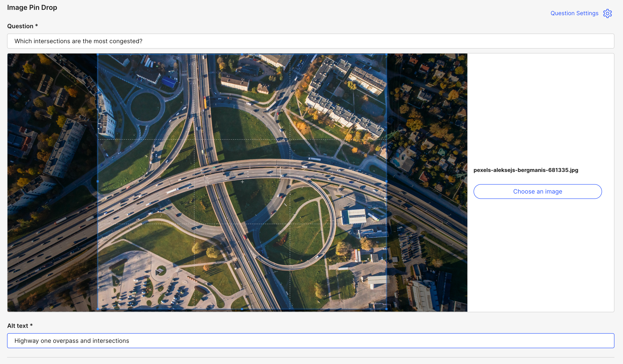Click the pexels-aleksejs-bergmanis-681335.jpg file name
The width and height of the screenshot is (623, 364).
click(x=526, y=170)
